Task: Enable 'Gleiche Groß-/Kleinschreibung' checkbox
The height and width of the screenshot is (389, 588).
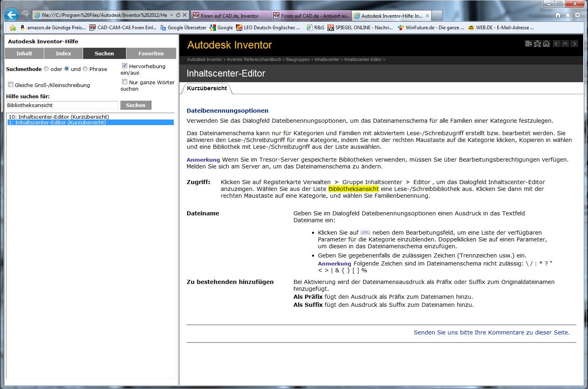Action: coord(11,85)
